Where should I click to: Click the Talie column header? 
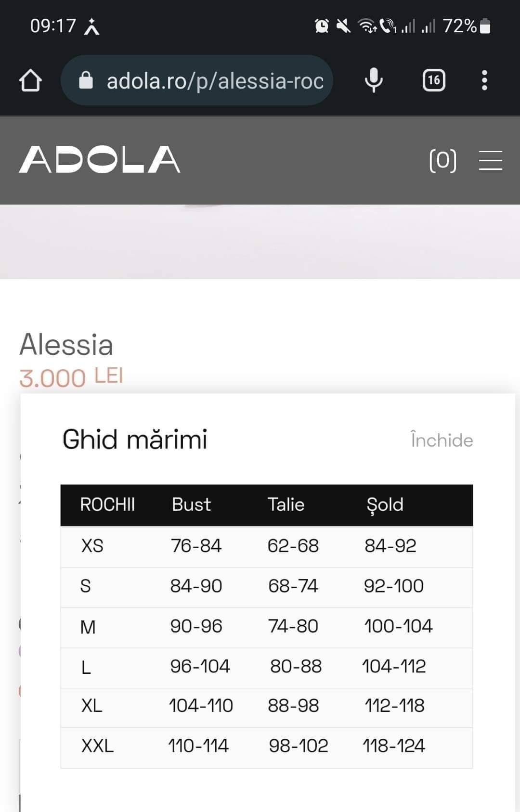(x=286, y=504)
